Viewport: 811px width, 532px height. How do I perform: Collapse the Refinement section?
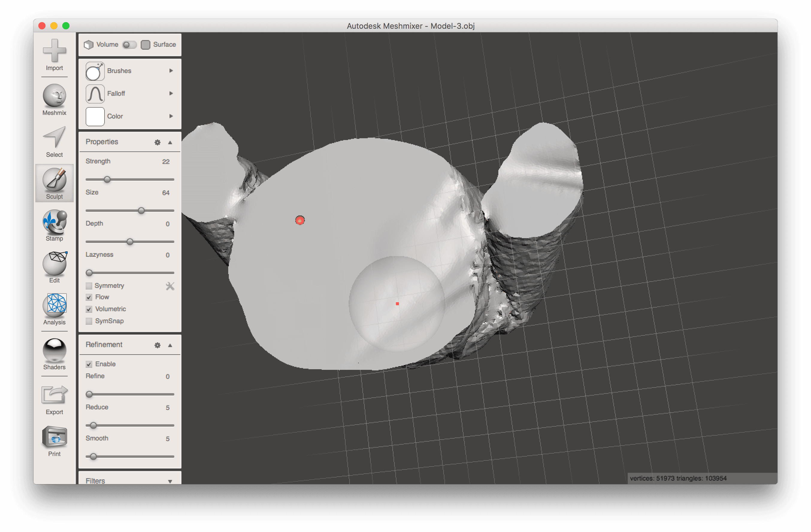point(170,346)
